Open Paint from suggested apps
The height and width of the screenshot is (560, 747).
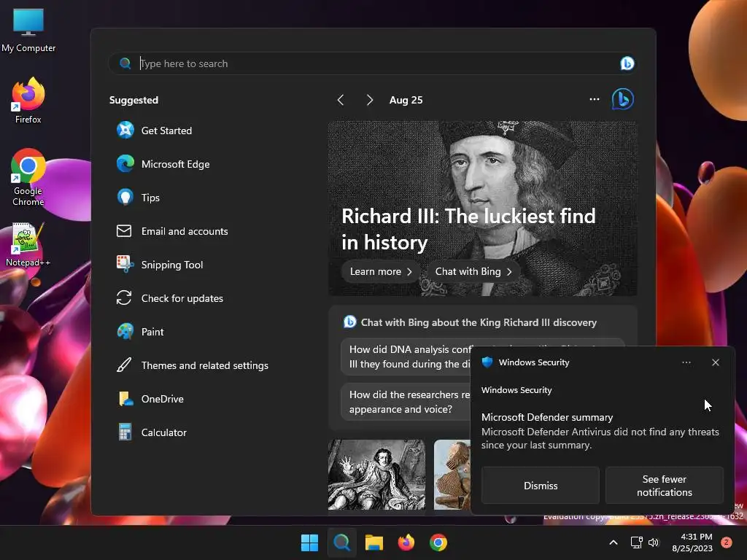(x=140, y=332)
